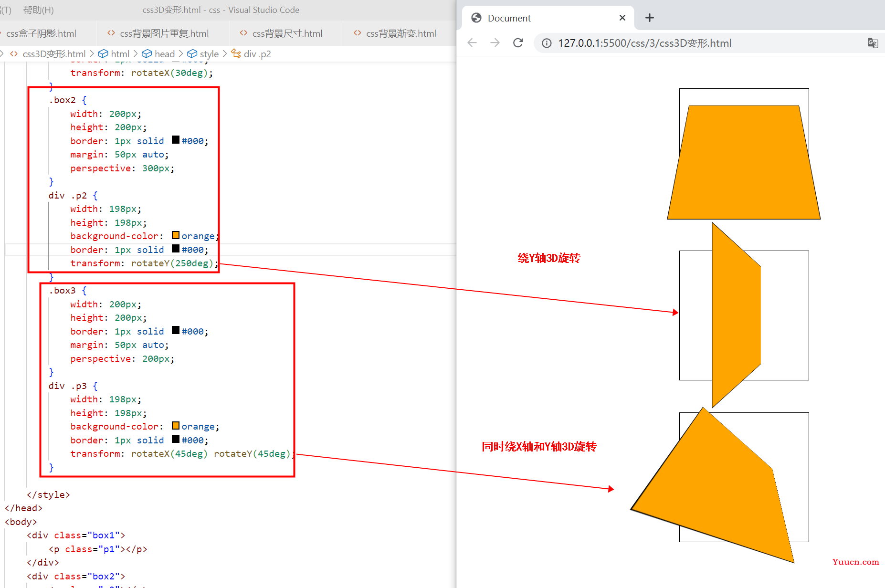The height and width of the screenshot is (588, 885).
Task: Click the '</style>' closing tag line
Action: pos(48,495)
